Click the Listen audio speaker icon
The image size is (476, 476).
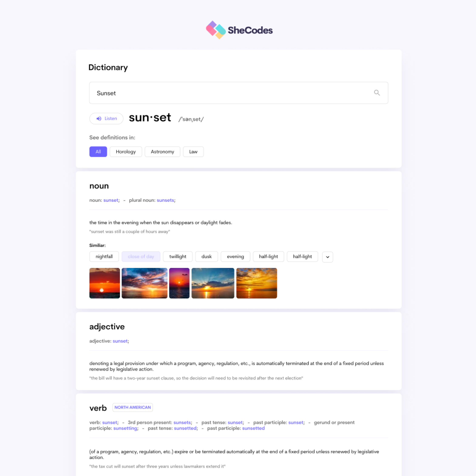(99, 118)
